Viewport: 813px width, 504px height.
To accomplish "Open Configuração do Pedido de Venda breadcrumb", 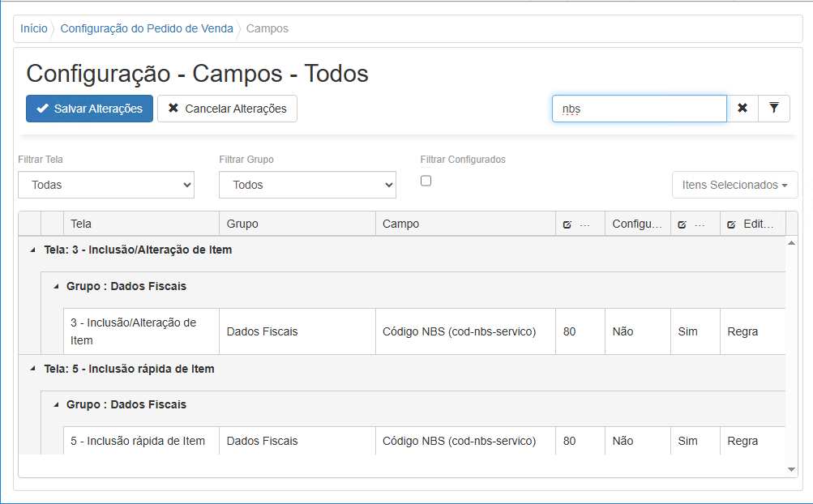I will point(147,28).
